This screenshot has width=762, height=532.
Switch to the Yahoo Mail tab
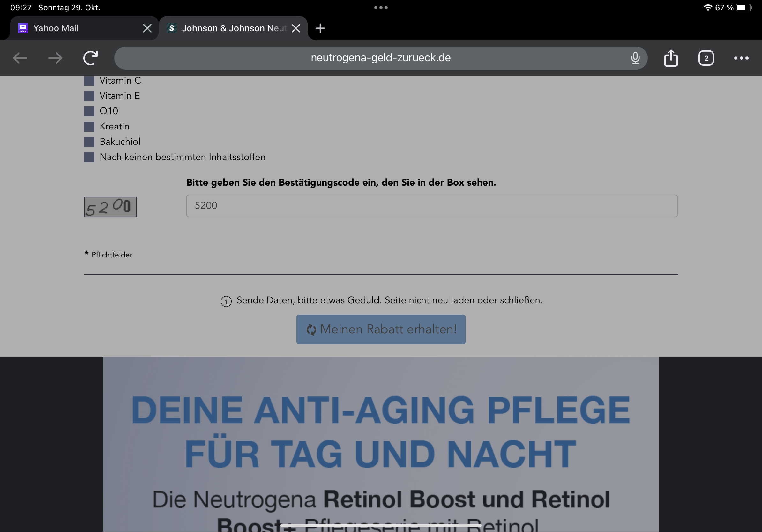(84, 28)
